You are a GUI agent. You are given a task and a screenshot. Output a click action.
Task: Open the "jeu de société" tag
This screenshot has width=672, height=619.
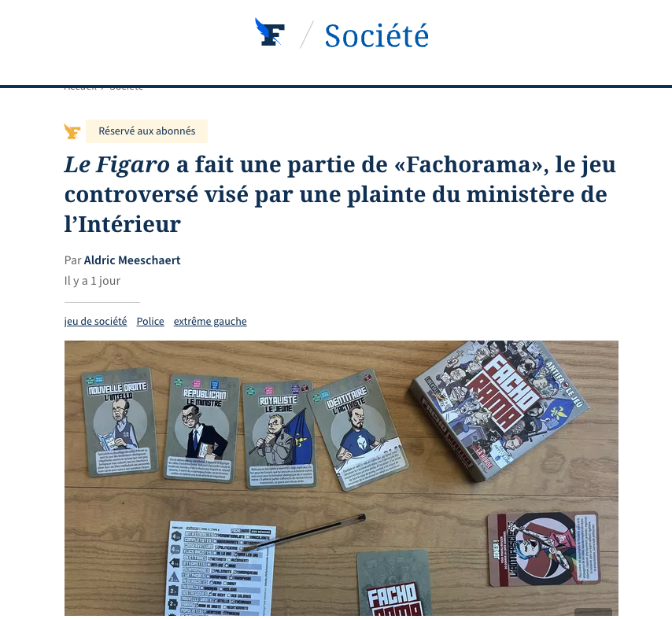coord(95,321)
